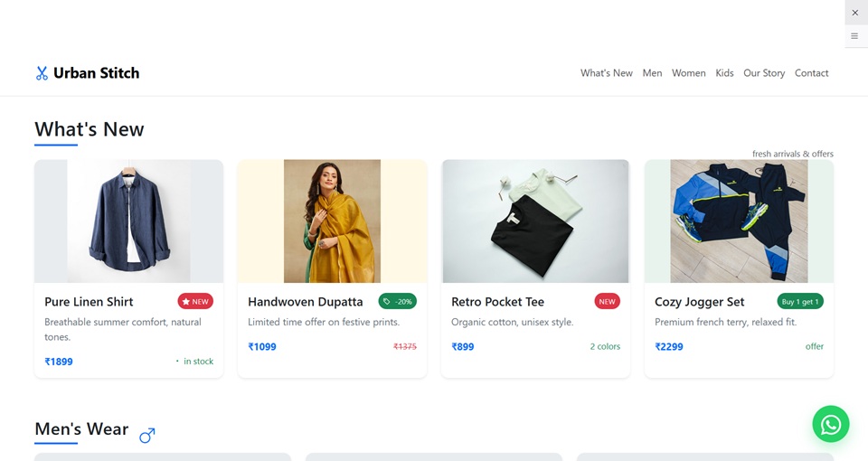The width and height of the screenshot is (868, 461).
Task: Click the 'fresh arrivals & offers' caption
Action: (x=793, y=154)
